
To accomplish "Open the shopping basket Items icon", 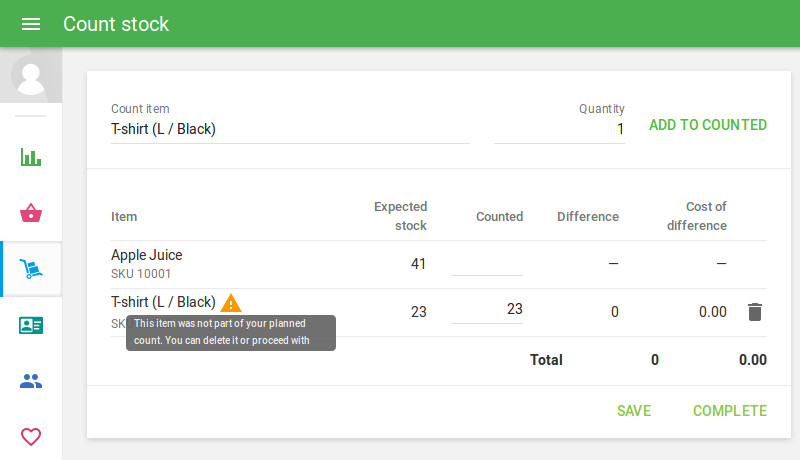I will pyautogui.click(x=31, y=213).
